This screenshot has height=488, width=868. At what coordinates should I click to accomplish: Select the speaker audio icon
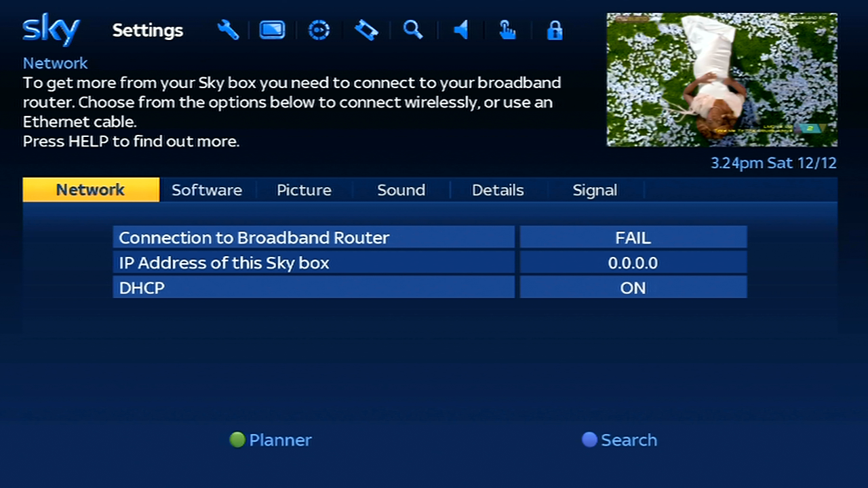461,30
